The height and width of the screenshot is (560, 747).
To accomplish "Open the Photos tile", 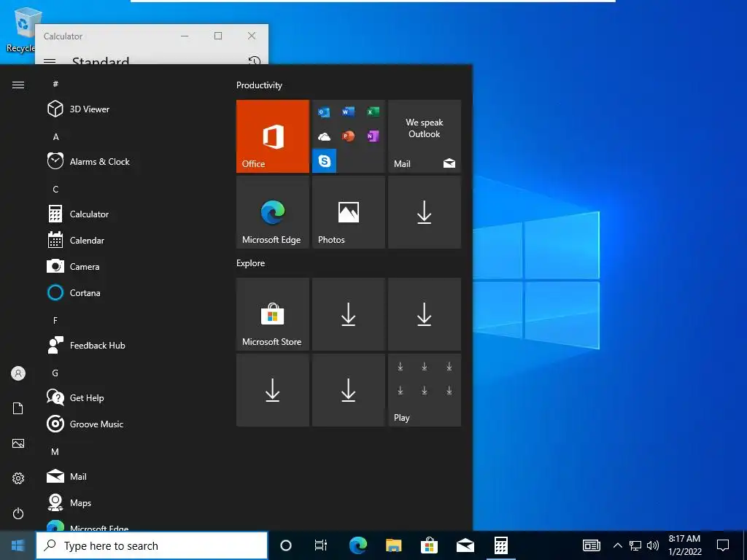I will [x=348, y=212].
